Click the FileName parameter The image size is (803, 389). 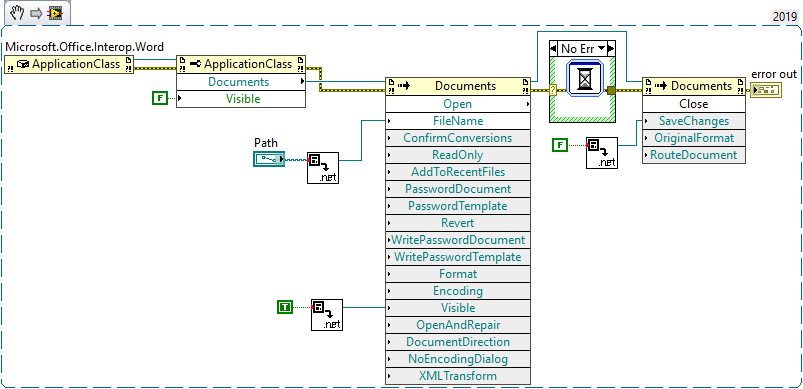click(458, 121)
